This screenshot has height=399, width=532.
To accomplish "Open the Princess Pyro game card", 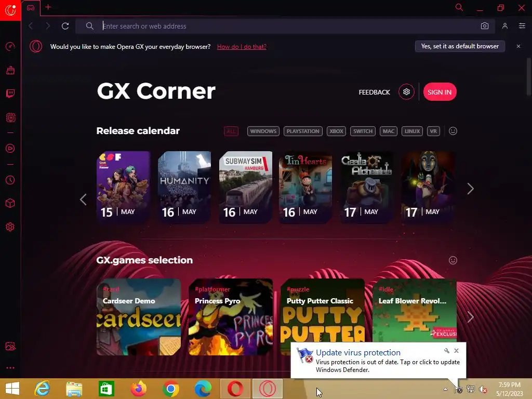I will coord(231,317).
